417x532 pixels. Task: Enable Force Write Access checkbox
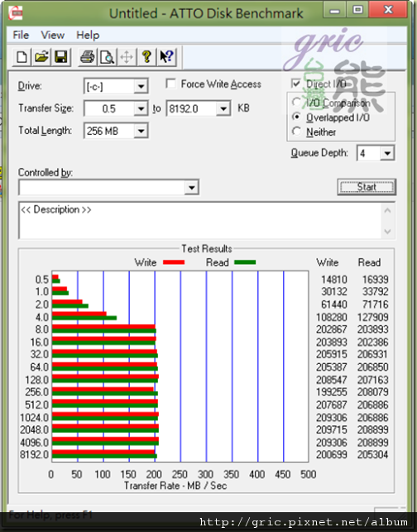pos(170,84)
